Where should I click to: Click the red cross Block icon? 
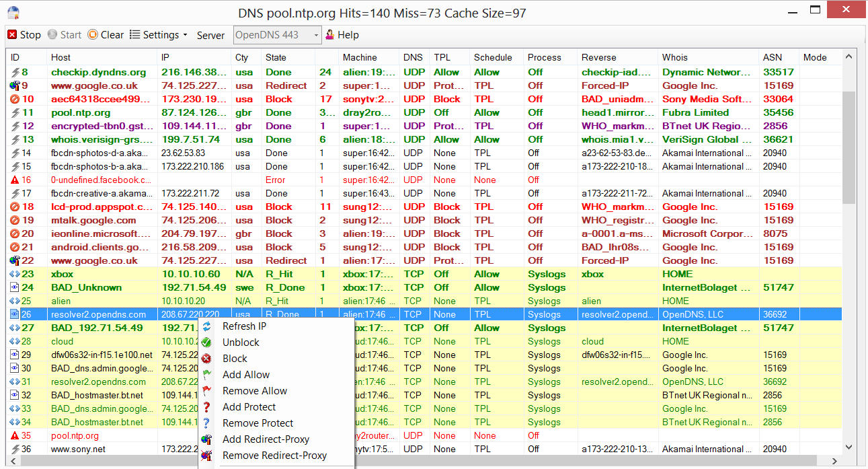point(206,359)
